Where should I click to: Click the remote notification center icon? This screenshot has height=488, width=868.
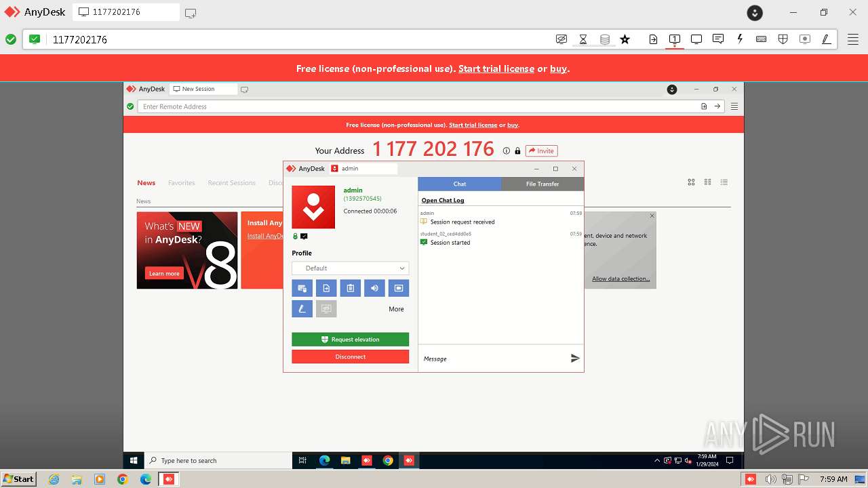pyautogui.click(x=730, y=461)
